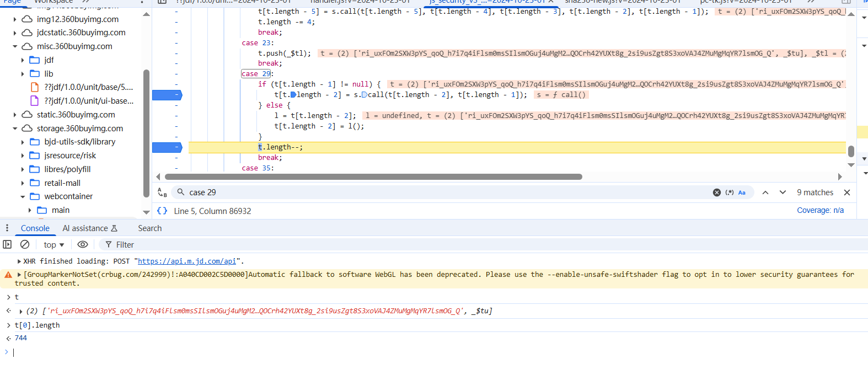Screen dimensions: 868x380
Task: Collapse the storage.360buyimg.com domain
Action: pyautogui.click(x=15, y=129)
